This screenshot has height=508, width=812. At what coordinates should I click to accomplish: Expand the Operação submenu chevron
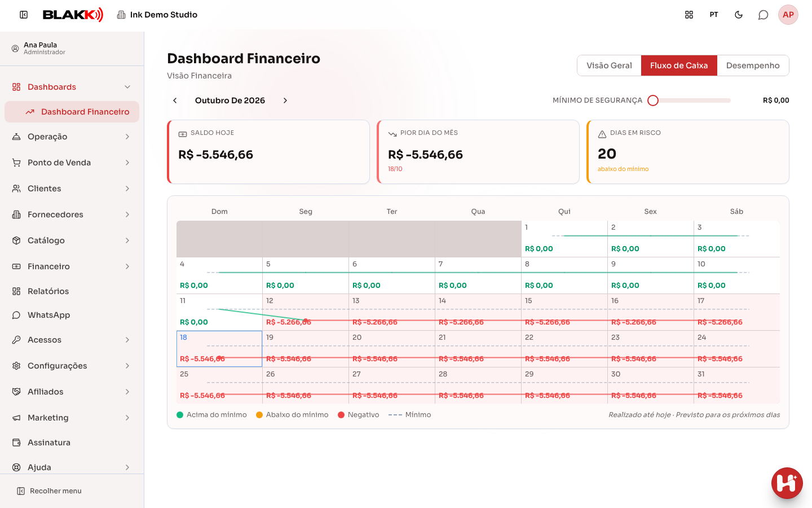pos(127,137)
